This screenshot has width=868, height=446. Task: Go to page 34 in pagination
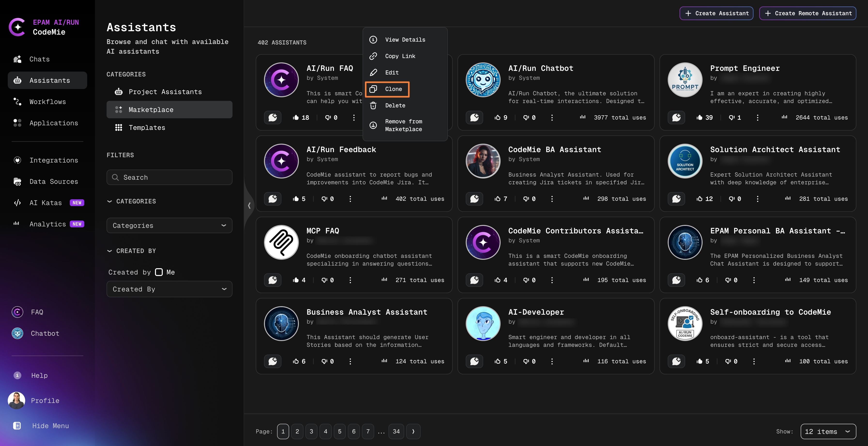point(396,431)
